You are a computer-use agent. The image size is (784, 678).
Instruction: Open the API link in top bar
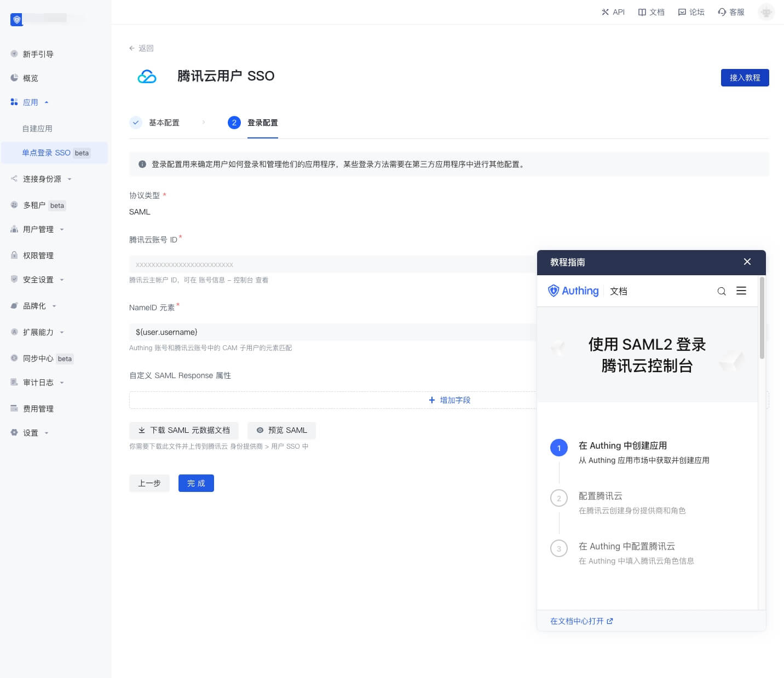[613, 12]
